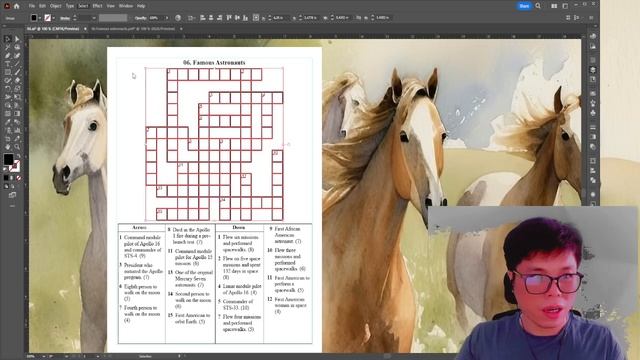Select the Scale tool

click(x=17, y=88)
